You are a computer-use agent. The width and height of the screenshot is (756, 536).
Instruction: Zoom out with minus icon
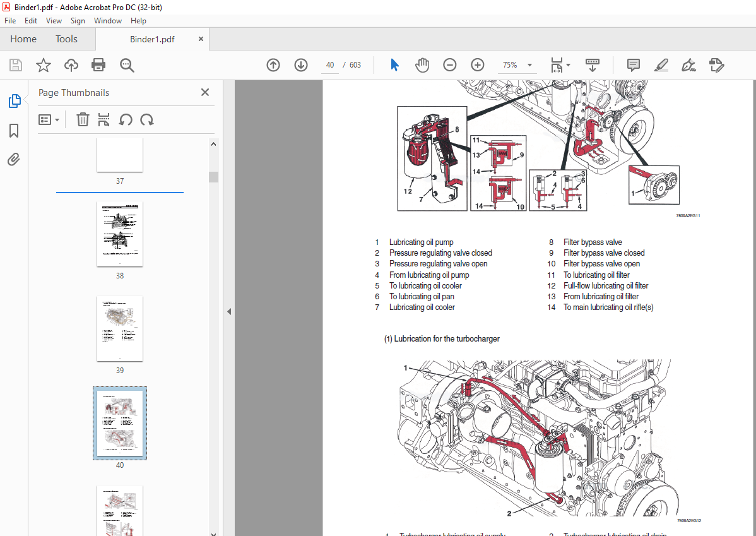[x=450, y=64]
